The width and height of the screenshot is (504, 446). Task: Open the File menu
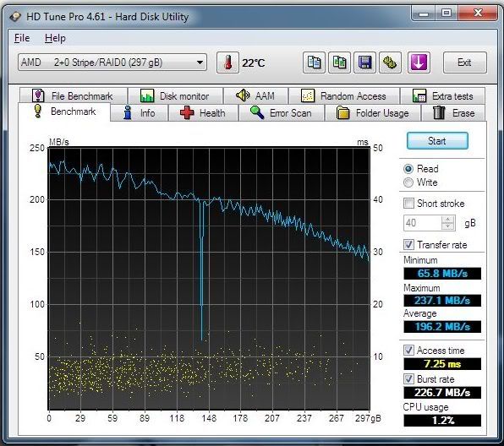[22, 38]
